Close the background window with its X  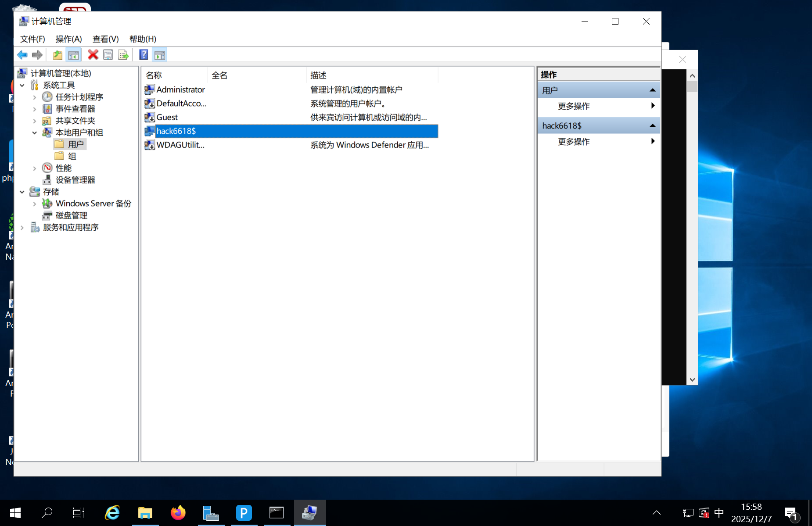683,60
